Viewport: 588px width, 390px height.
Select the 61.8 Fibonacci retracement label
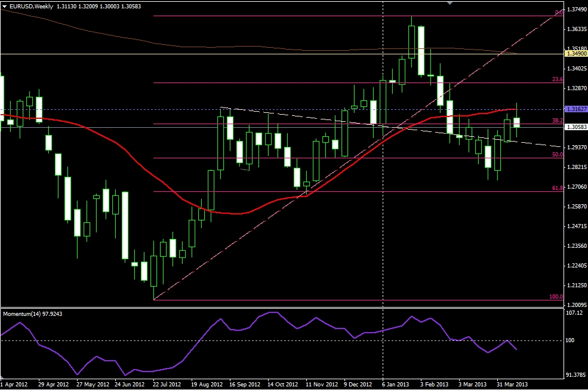[557, 188]
